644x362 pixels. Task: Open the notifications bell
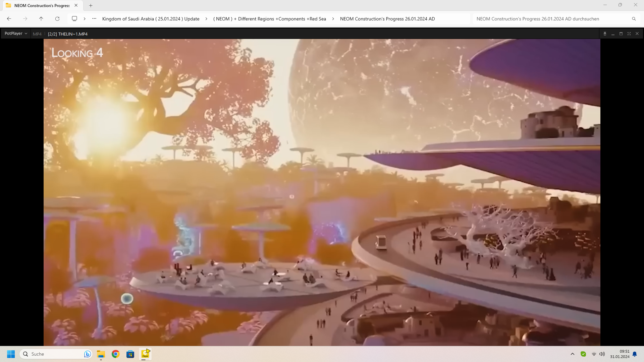pos(635,354)
